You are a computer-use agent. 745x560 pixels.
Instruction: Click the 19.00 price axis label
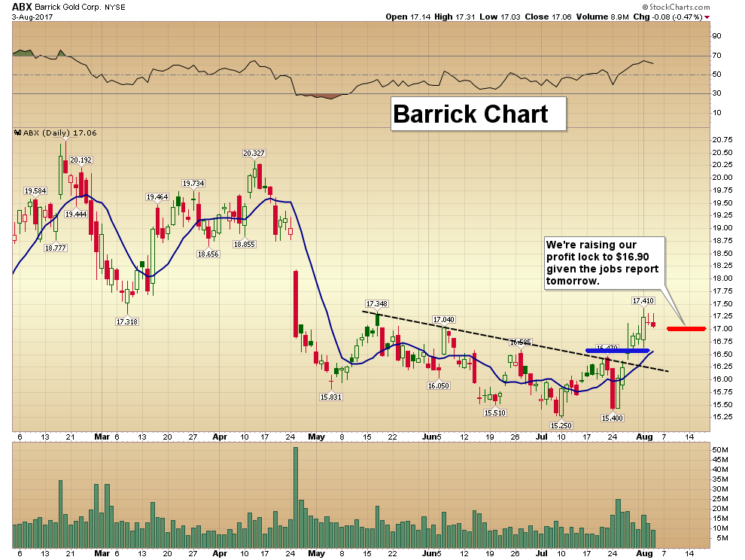point(722,228)
